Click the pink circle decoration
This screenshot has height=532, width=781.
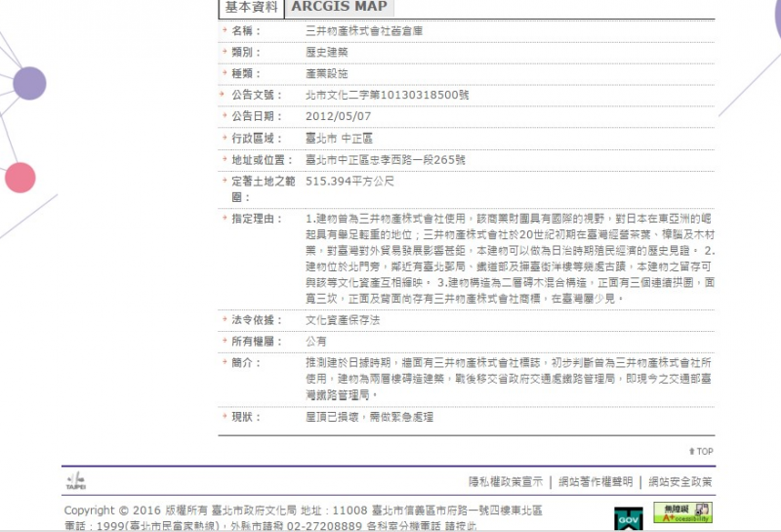(20, 178)
